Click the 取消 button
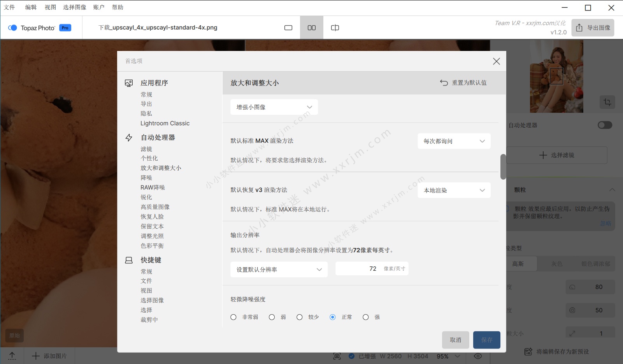Screen dimensions: 623x364 point(455,340)
